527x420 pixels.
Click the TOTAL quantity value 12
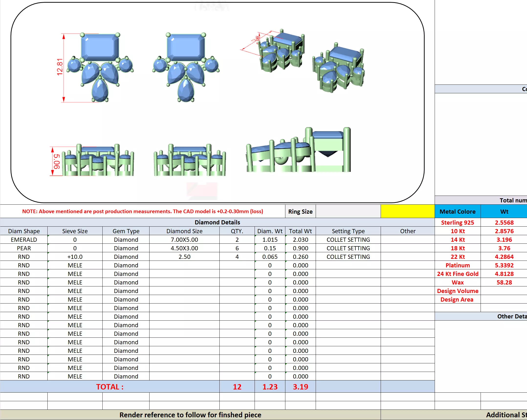pos(237,387)
